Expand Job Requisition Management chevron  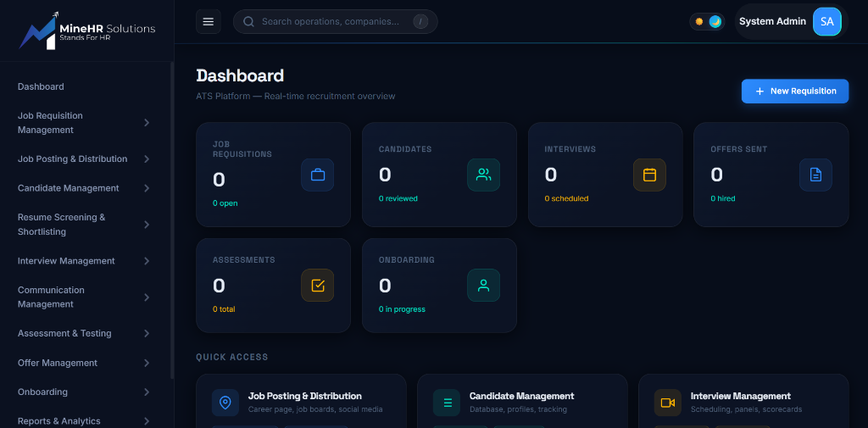pyautogui.click(x=147, y=122)
